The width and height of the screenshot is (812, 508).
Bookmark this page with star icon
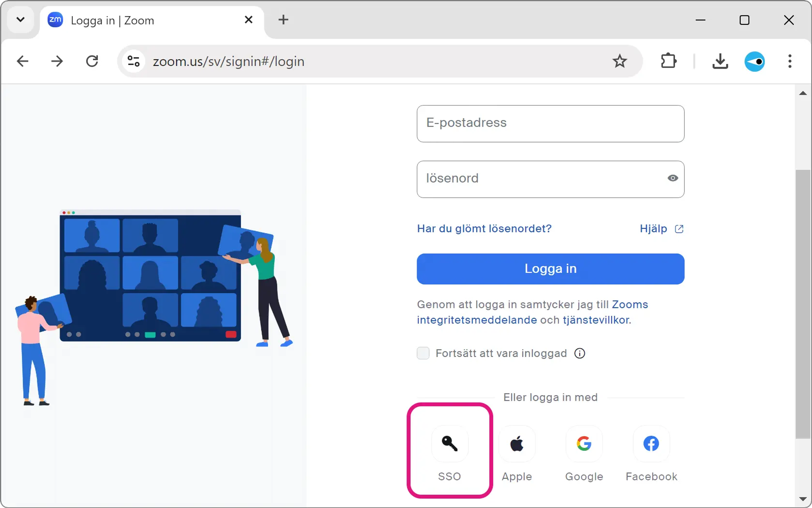point(620,61)
